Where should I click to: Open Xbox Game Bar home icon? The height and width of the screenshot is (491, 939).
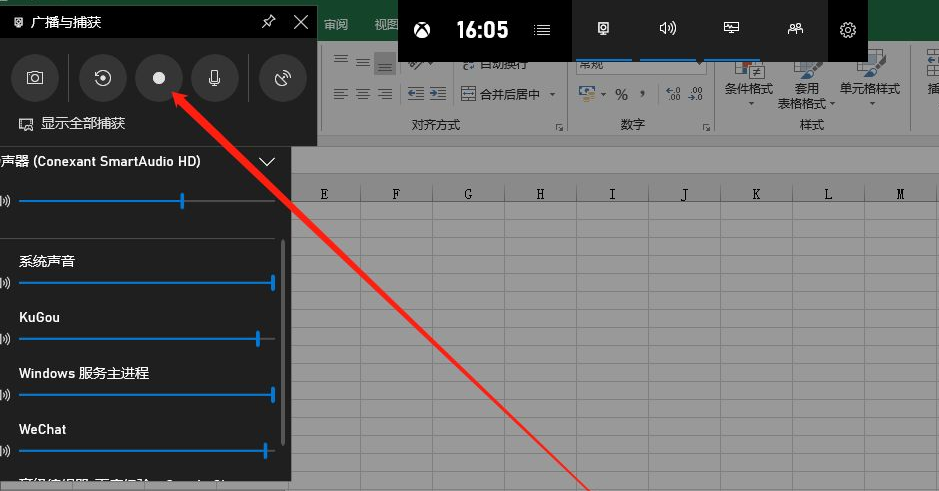(422, 30)
